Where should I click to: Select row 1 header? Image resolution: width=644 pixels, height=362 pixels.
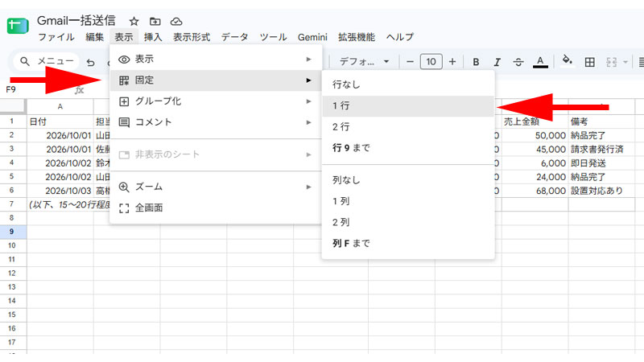(x=12, y=121)
